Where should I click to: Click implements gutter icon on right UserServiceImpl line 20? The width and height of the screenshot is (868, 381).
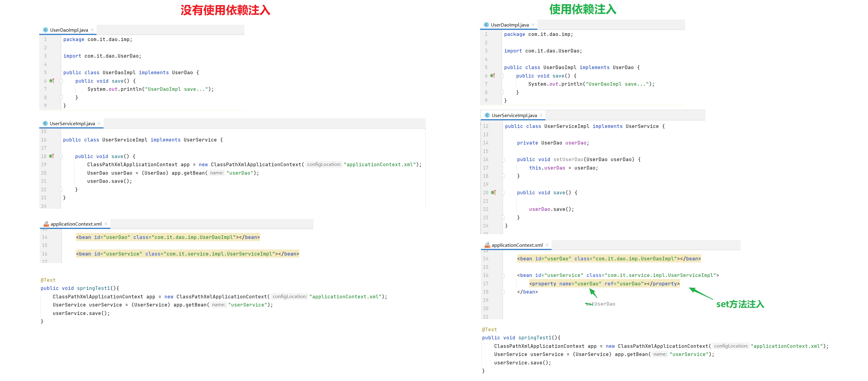point(493,193)
